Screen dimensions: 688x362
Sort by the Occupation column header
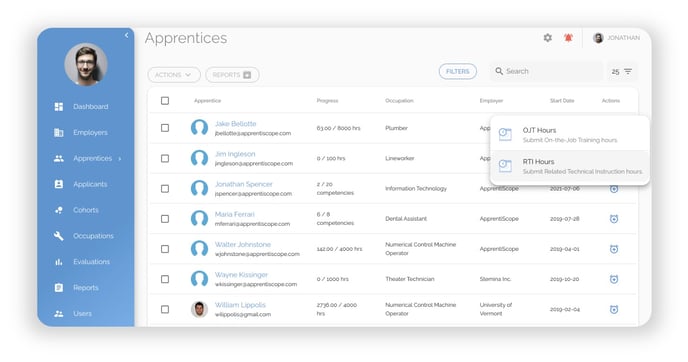[399, 101]
